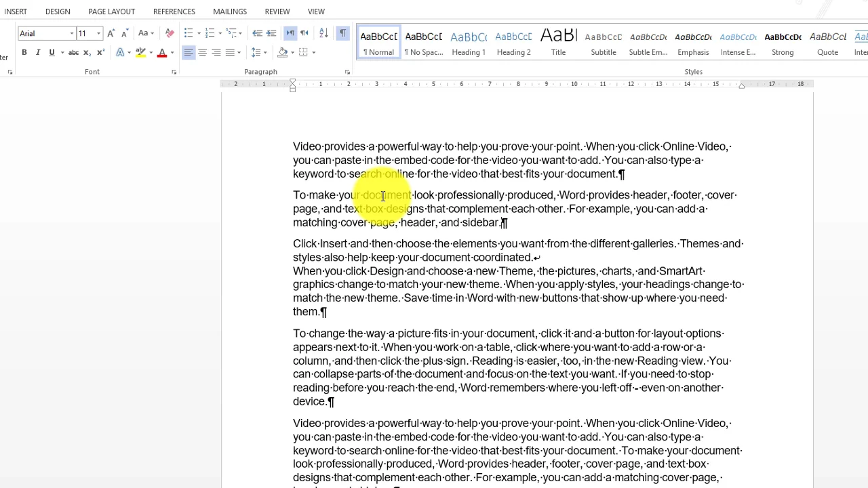Click the bullets list icon
868x488 pixels.
tap(189, 33)
